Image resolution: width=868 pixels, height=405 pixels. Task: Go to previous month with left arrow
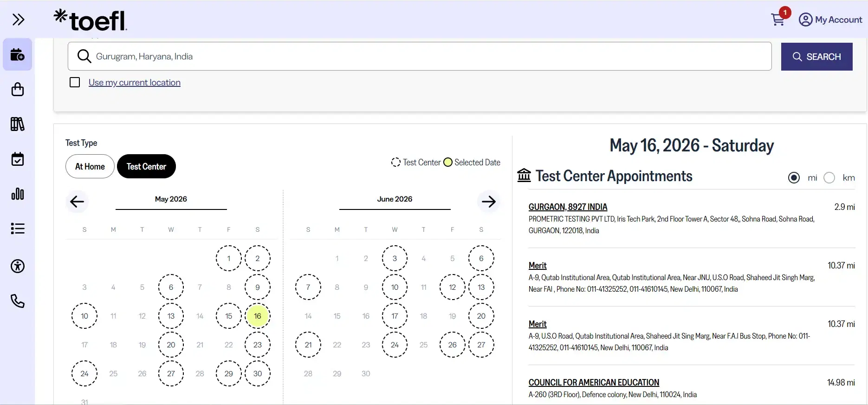pyautogui.click(x=77, y=202)
